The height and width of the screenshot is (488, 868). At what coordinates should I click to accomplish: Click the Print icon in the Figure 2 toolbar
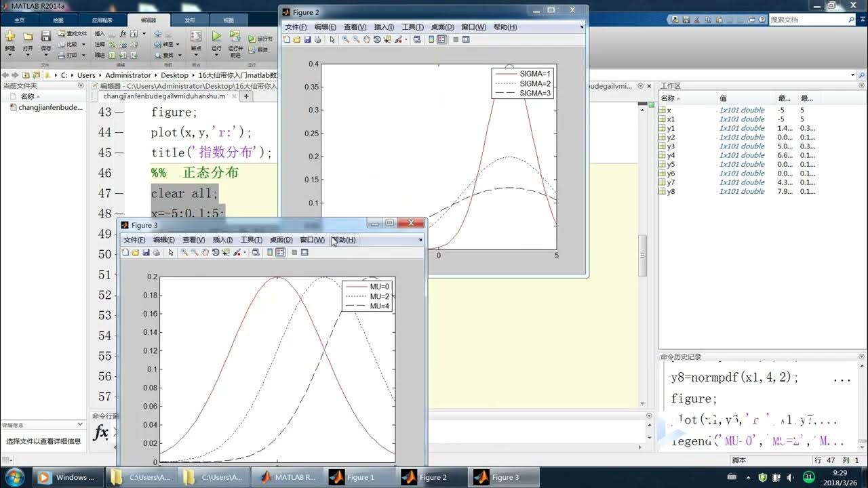(x=317, y=39)
